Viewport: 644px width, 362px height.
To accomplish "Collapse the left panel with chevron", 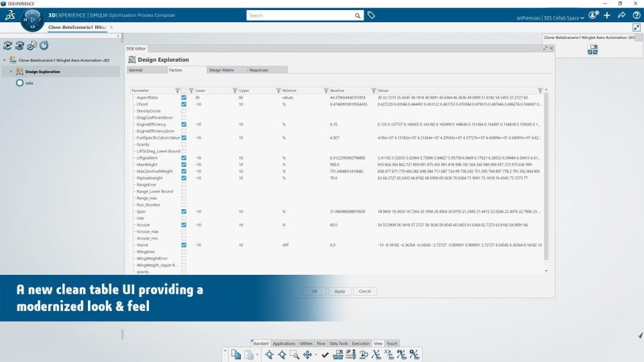I will 118,36.
